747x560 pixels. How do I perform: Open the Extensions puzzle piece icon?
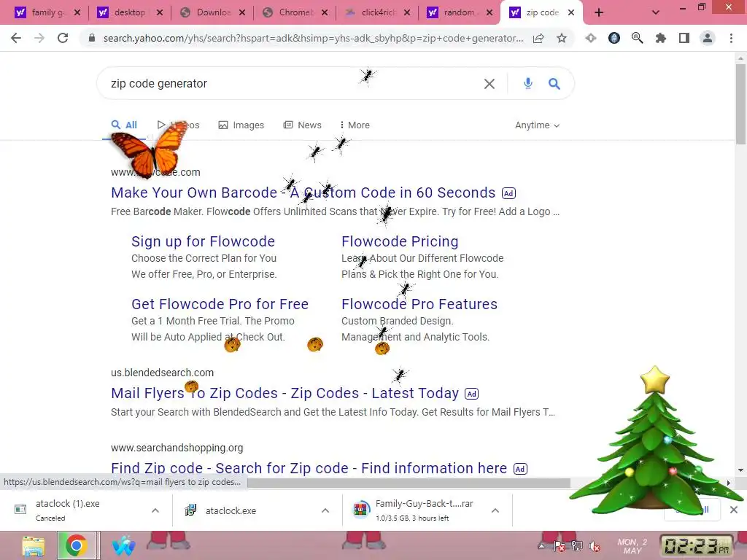[x=661, y=38]
